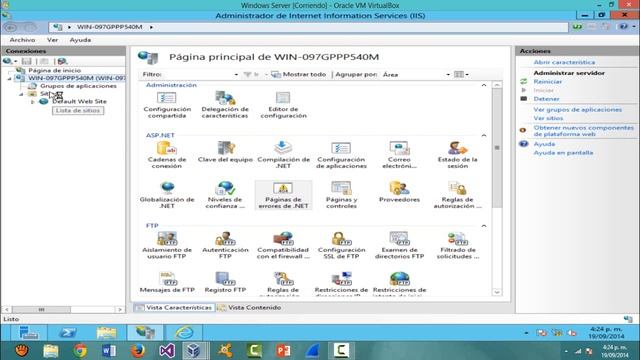Open Visual Studio from host taskbar
Viewport: 640px width, 360px height.
click(167, 351)
